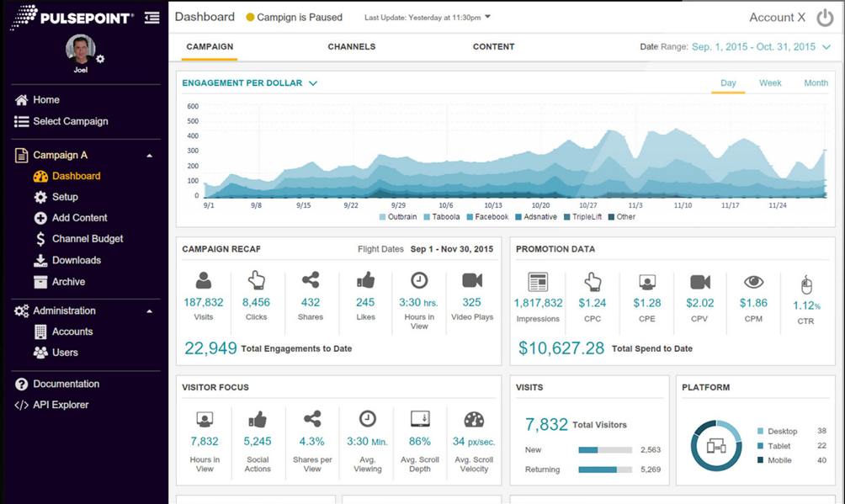The image size is (845, 504).
Task: Click the Video Plays camera icon
Action: (471, 280)
